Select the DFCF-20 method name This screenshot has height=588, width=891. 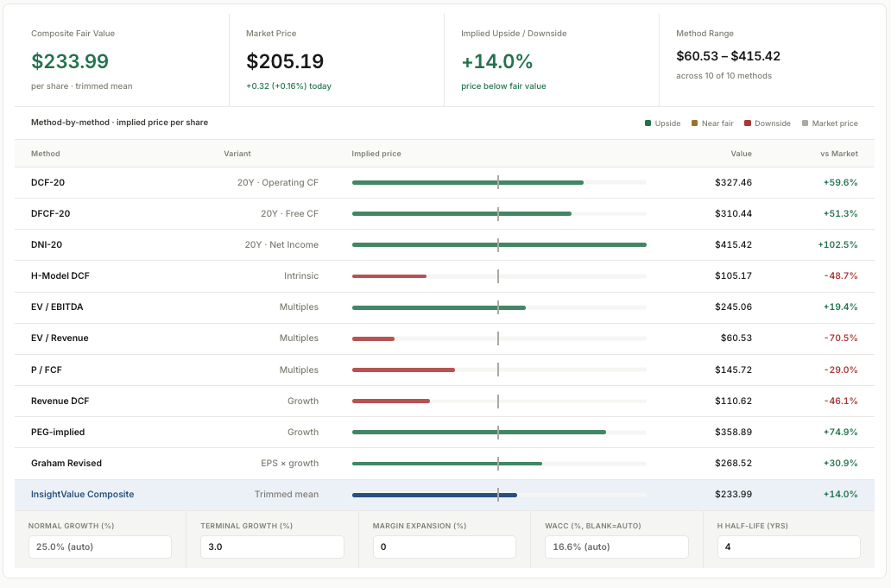tap(51, 213)
